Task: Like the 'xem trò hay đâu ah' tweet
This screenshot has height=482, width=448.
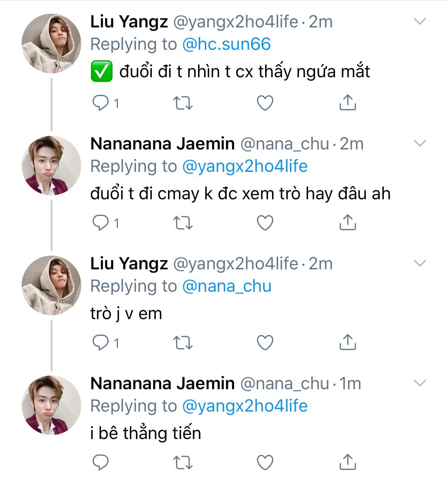Action: coord(265,223)
